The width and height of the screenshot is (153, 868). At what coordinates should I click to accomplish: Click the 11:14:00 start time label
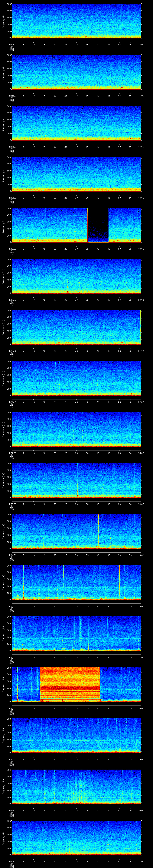tap(12, 44)
